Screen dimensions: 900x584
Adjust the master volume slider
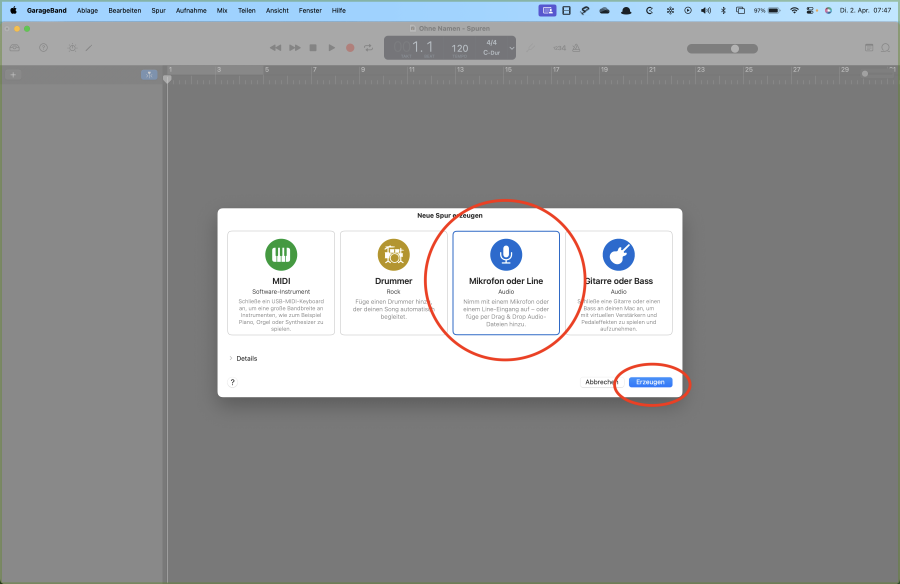735,48
